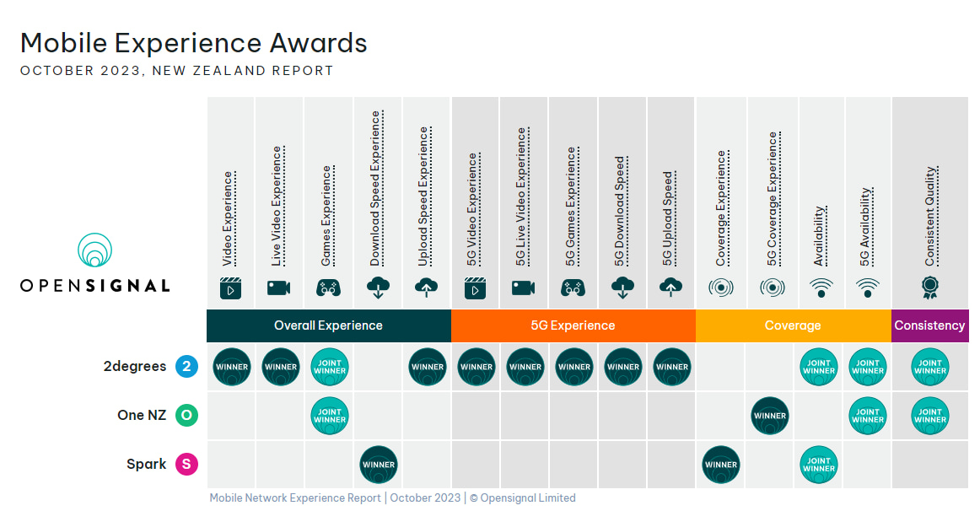Click the Upload Speed Experience column label
The height and width of the screenshot is (511, 980).
pos(424,196)
